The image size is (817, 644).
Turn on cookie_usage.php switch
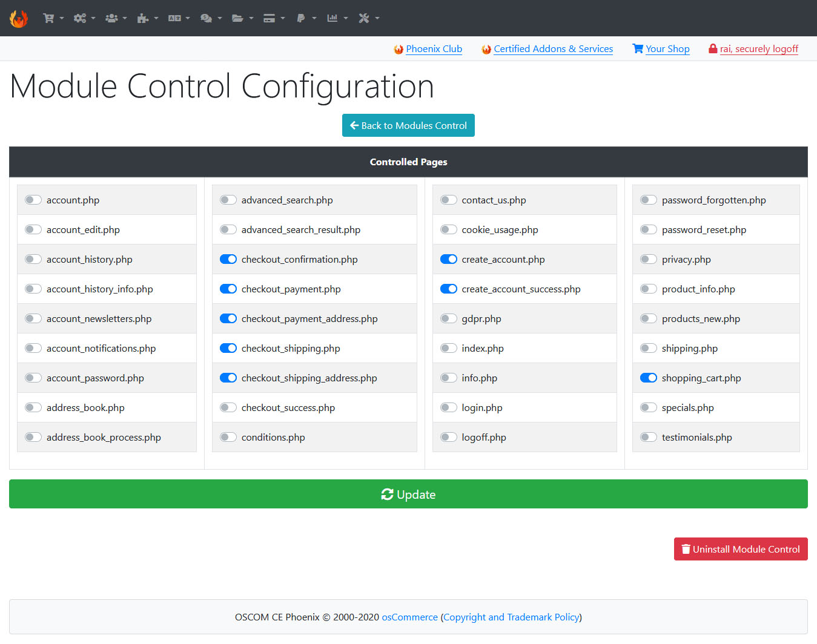point(449,229)
